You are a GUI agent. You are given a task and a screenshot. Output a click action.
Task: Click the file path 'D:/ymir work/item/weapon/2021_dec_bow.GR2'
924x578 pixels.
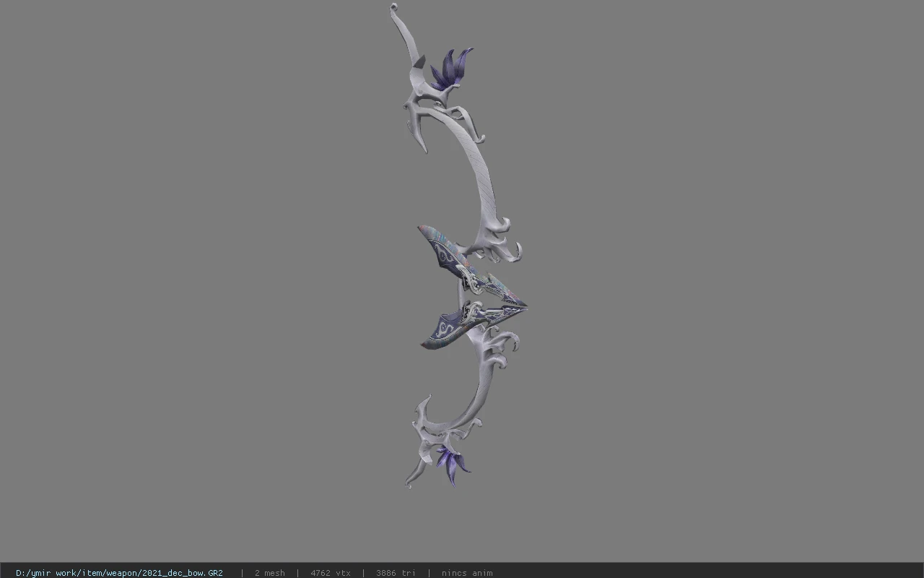(119, 573)
